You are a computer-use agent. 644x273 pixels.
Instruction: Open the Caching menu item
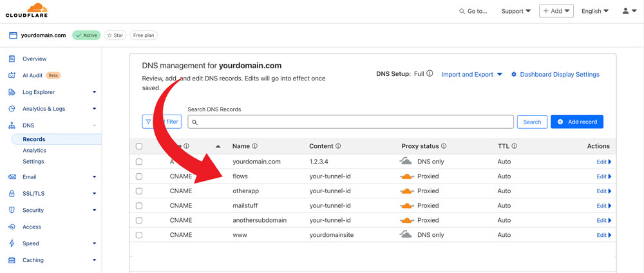(x=33, y=260)
